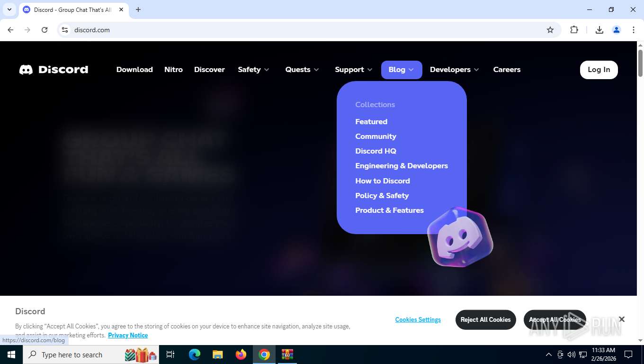
Task: Open Policy & Safety collection
Action: click(x=382, y=196)
